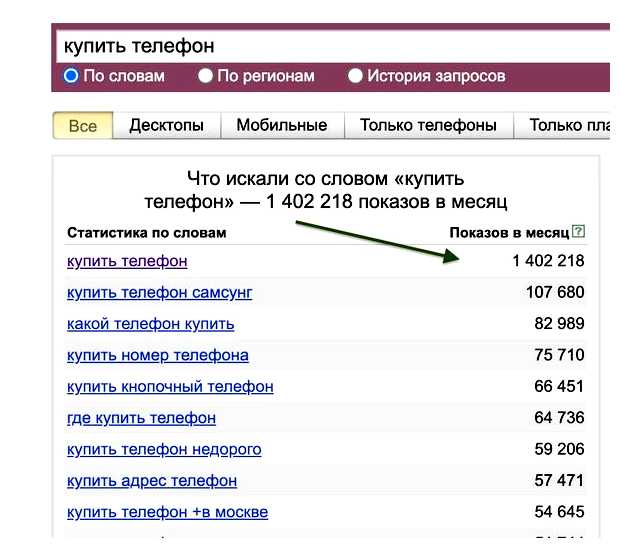
Task: Open the купить адрес телефон link
Action: (x=152, y=481)
